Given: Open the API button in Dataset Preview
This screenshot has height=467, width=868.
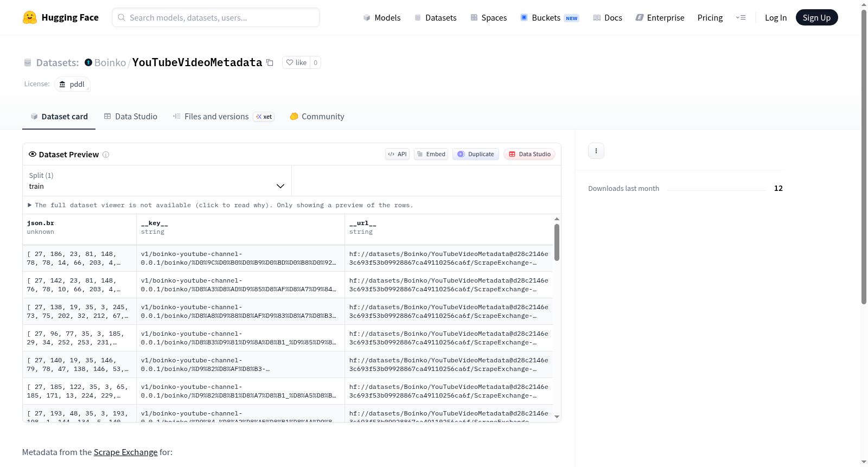Looking at the screenshot, I should coord(397,154).
